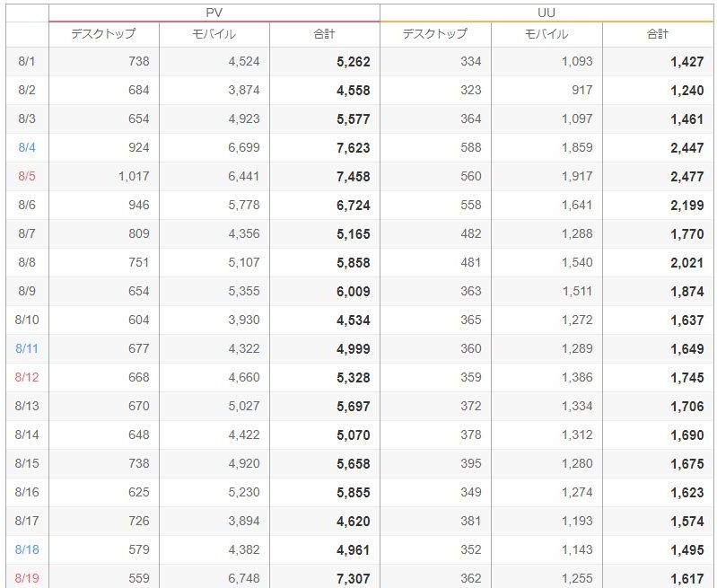The width and height of the screenshot is (717, 588).
Task: Select mobile PV value 3,930
Action: click(x=244, y=320)
